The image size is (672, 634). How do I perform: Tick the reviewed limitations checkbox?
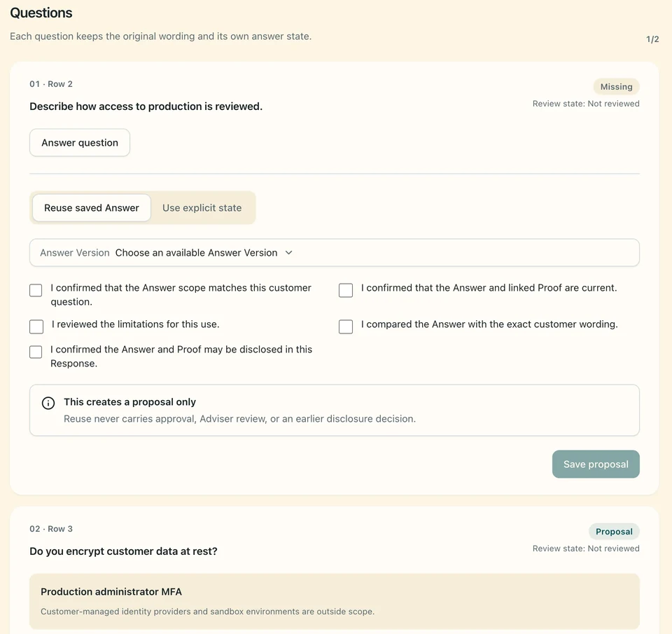pyautogui.click(x=36, y=326)
